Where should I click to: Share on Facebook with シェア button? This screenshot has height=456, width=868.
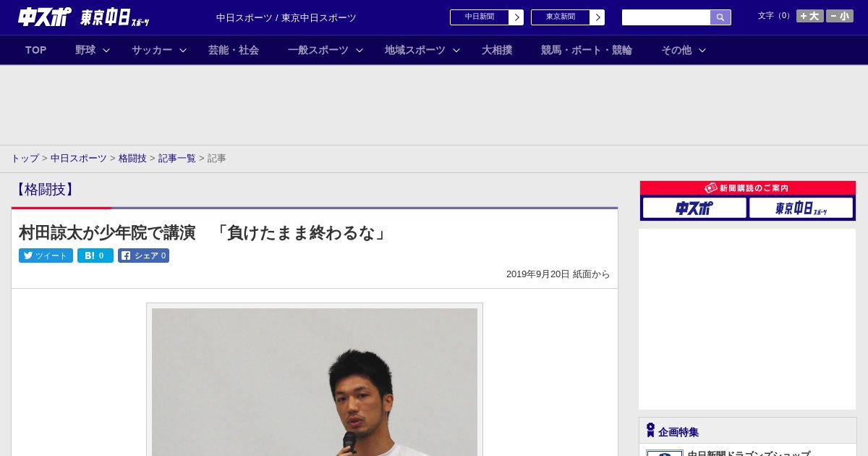(143, 256)
